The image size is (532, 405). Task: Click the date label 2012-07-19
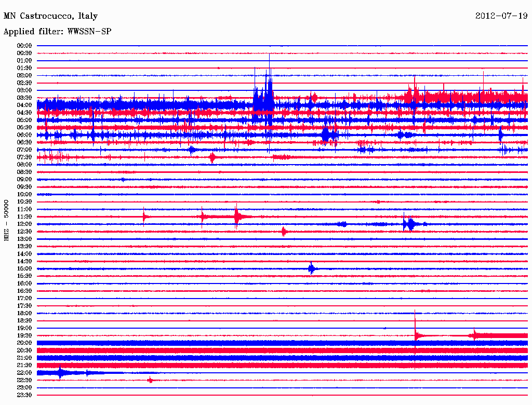pyautogui.click(x=501, y=16)
